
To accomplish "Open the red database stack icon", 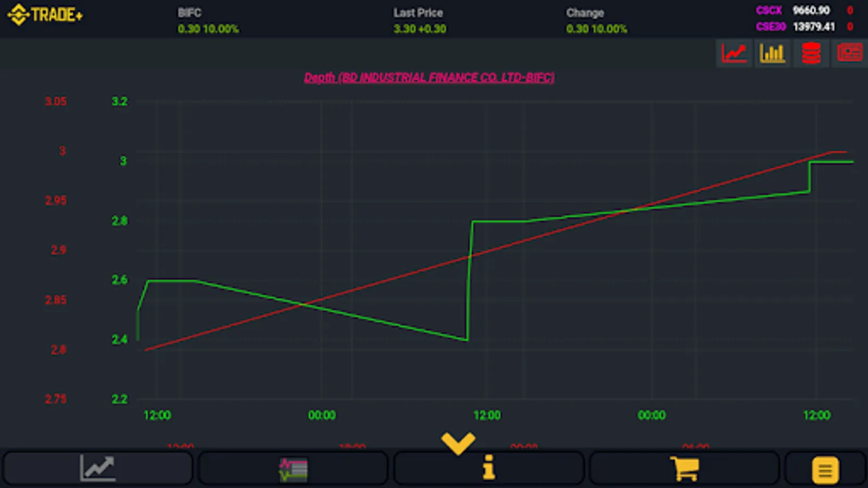I will click(x=811, y=53).
